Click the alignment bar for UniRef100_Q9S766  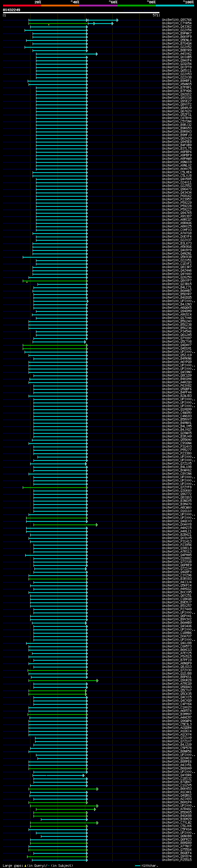pos(73,20)
